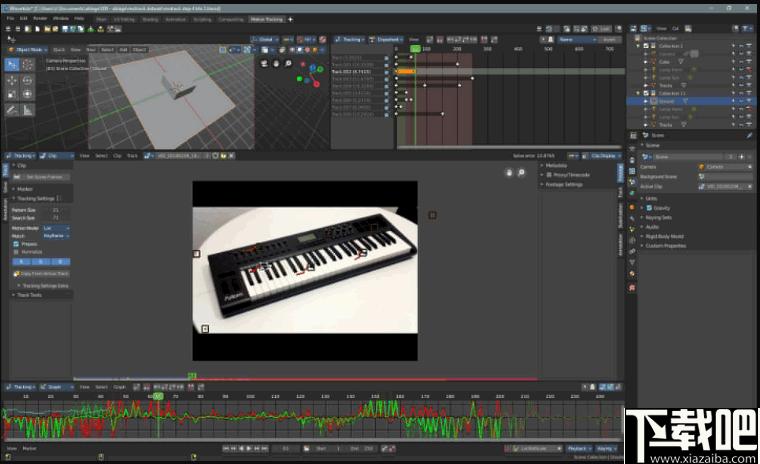Open the Motion Model dropdown
Viewport: 760px width, 464px height.
(56, 228)
